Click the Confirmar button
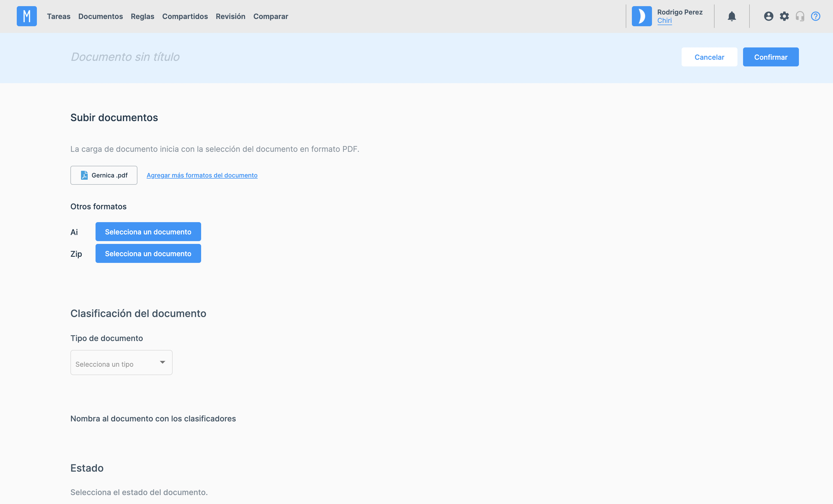Viewport: 833px width, 504px height. pos(770,57)
